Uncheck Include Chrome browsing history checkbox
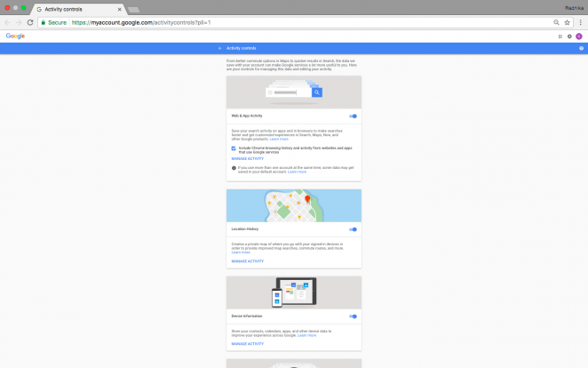The image size is (588, 368). (234, 148)
